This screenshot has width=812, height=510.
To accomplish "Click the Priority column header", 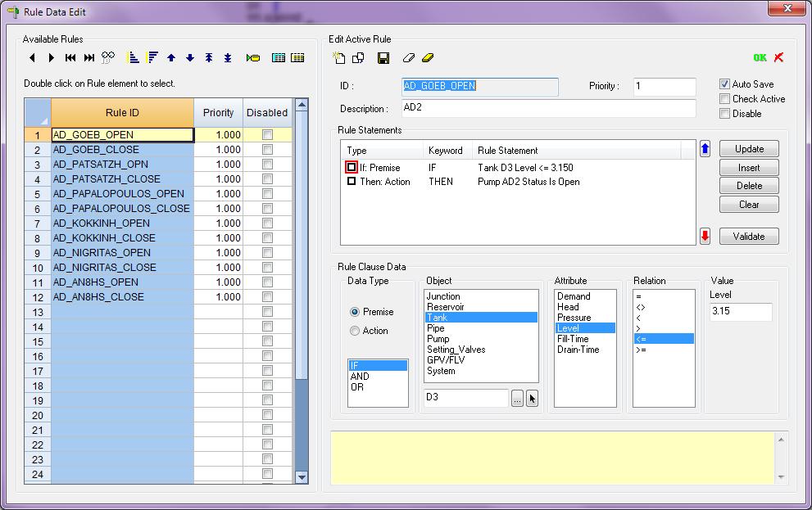I will click(x=218, y=113).
